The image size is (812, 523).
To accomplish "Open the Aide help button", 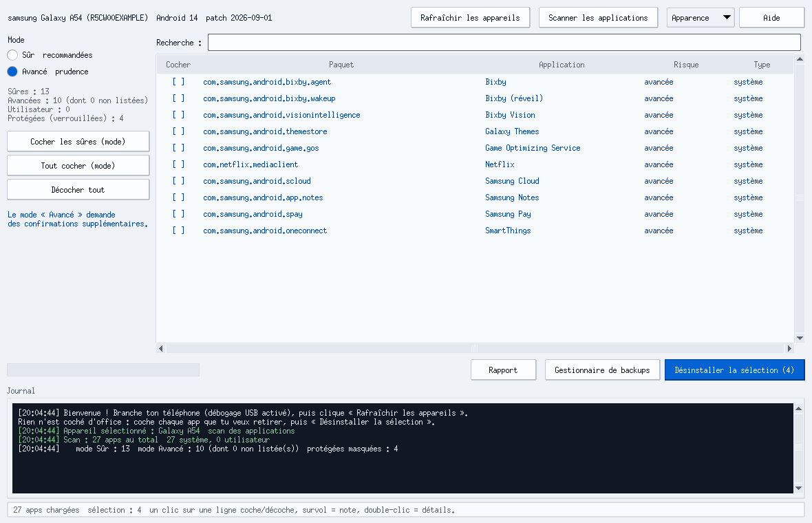I will [x=771, y=18].
